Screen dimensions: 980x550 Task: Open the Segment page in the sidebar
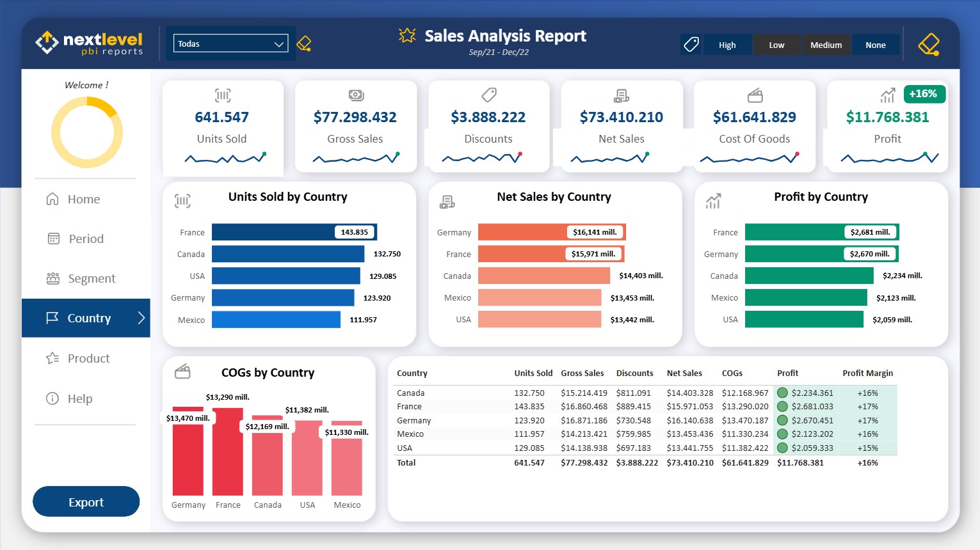(92, 278)
